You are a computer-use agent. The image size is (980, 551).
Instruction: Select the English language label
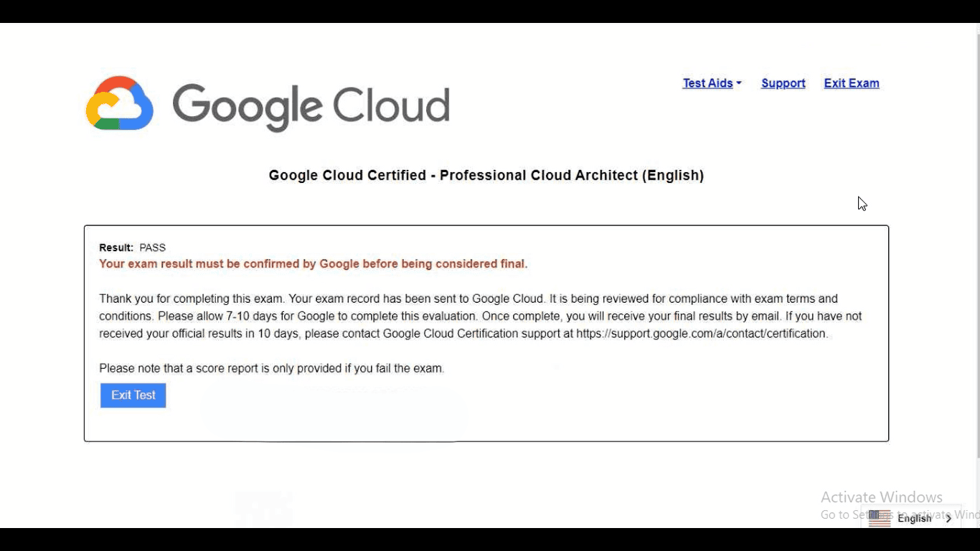coord(914,518)
